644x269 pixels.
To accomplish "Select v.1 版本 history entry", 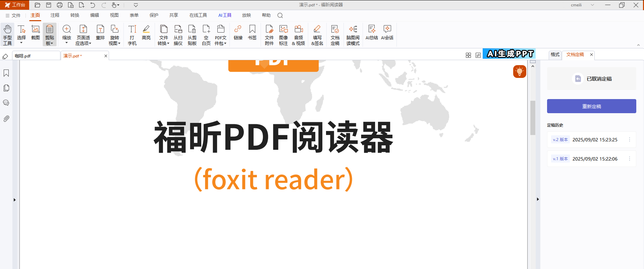I will (x=592, y=159).
